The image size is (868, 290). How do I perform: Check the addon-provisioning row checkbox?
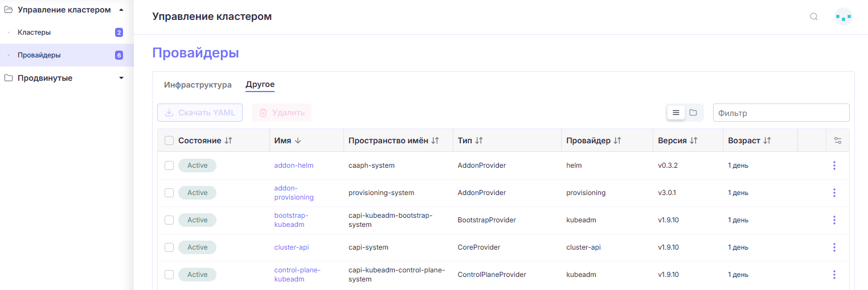[169, 193]
